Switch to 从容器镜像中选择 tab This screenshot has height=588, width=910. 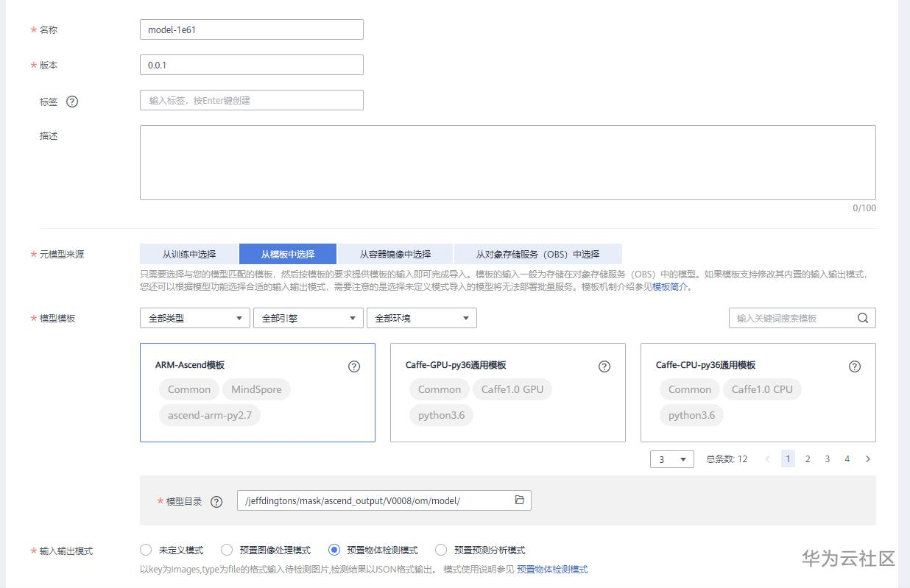click(x=395, y=254)
